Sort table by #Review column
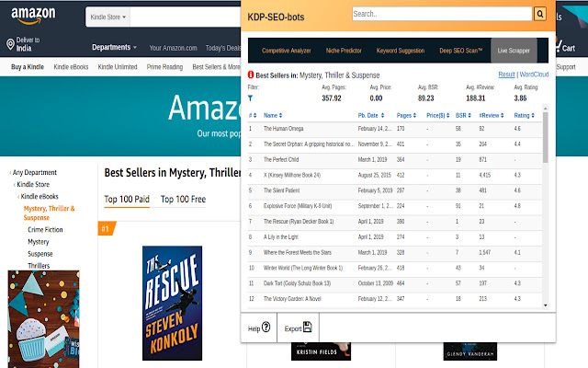The height and width of the screenshot is (368, 588). pos(492,115)
